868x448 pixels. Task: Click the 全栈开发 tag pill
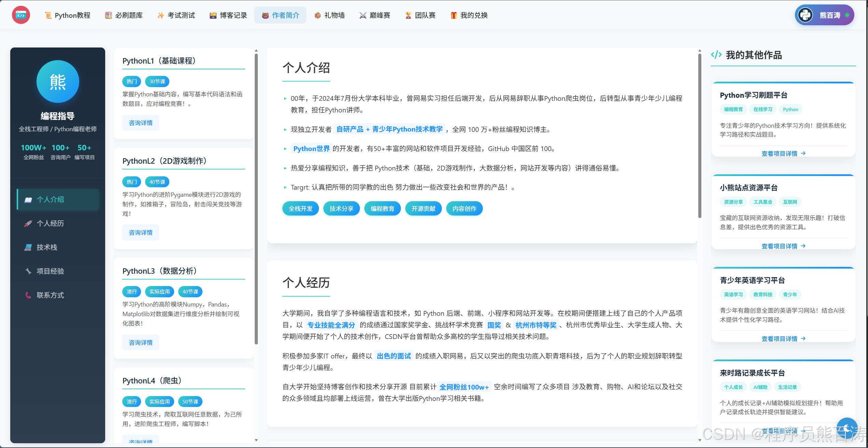300,208
